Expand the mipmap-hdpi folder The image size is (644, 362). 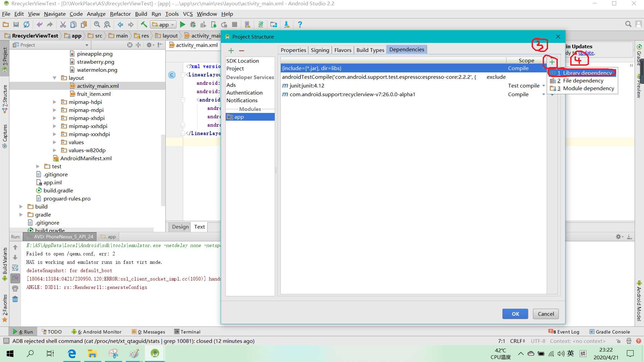(x=54, y=102)
